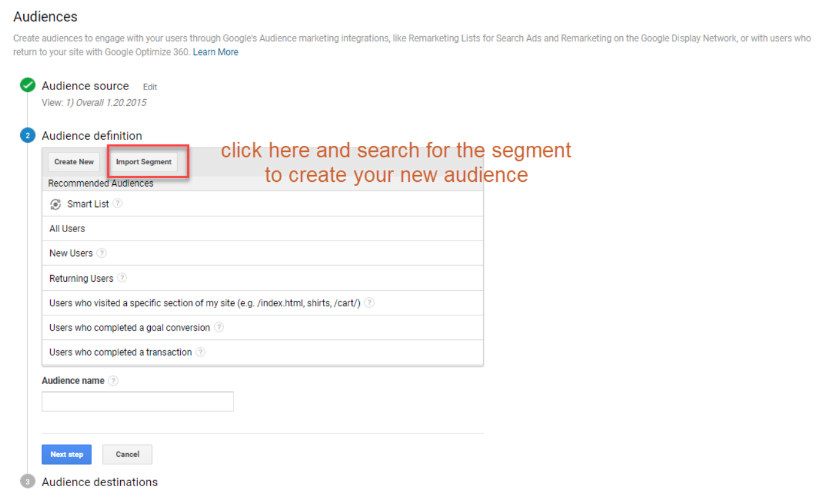The width and height of the screenshot is (822, 504).
Task: Click help icon beside New Users
Action: click(x=102, y=253)
